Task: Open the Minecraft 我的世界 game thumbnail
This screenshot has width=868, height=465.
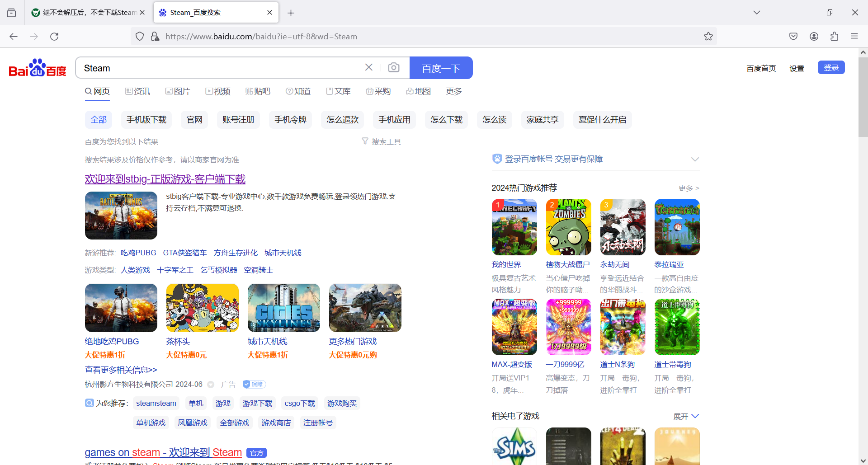Action: tap(514, 227)
